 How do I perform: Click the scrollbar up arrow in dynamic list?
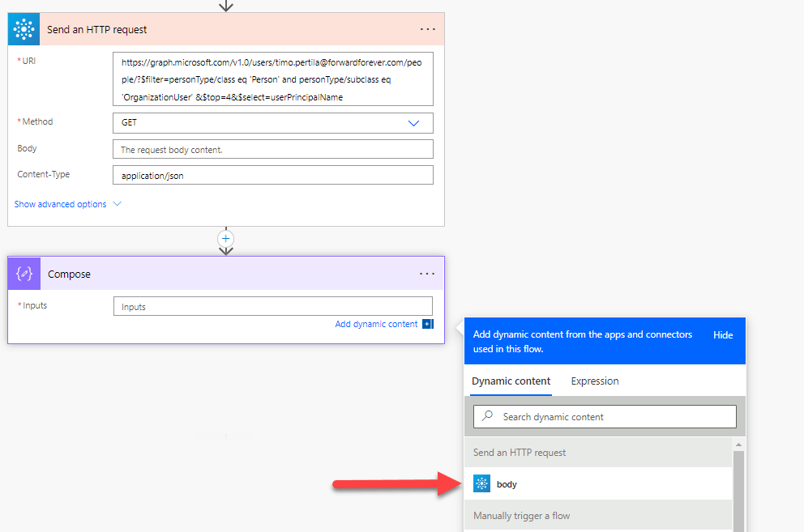pos(738,445)
